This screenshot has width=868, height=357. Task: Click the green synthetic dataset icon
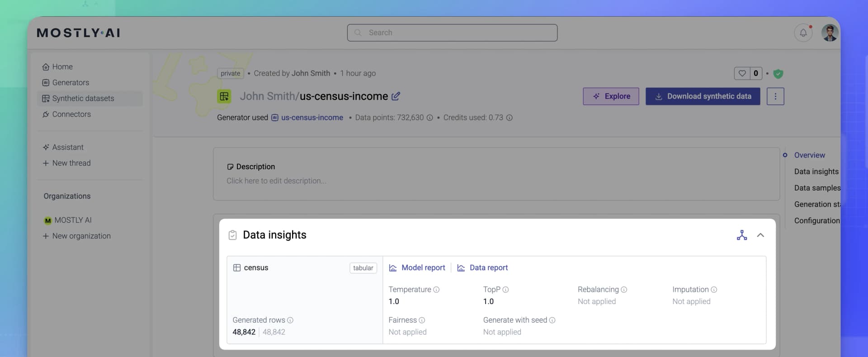pos(224,96)
